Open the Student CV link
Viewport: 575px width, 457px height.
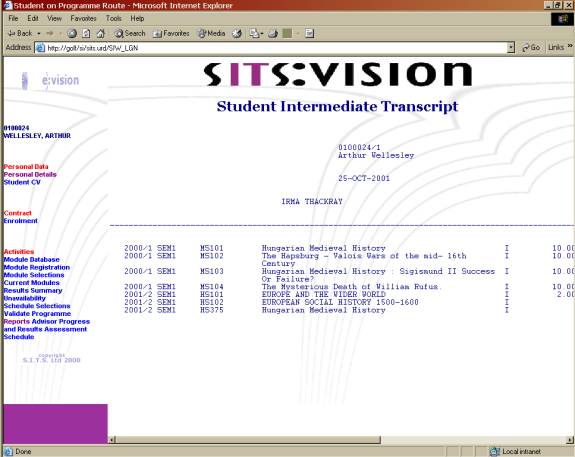tap(22, 182)
